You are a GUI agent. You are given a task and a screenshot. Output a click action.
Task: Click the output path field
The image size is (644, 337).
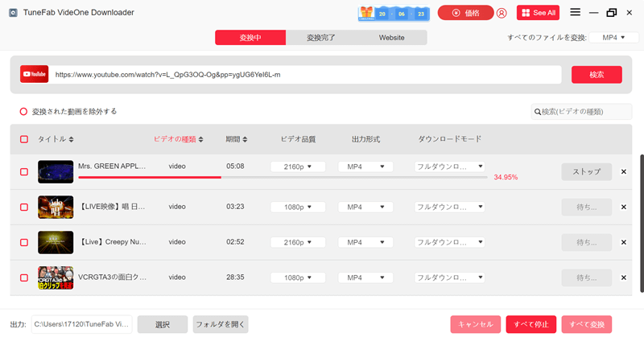coord(82,324)
